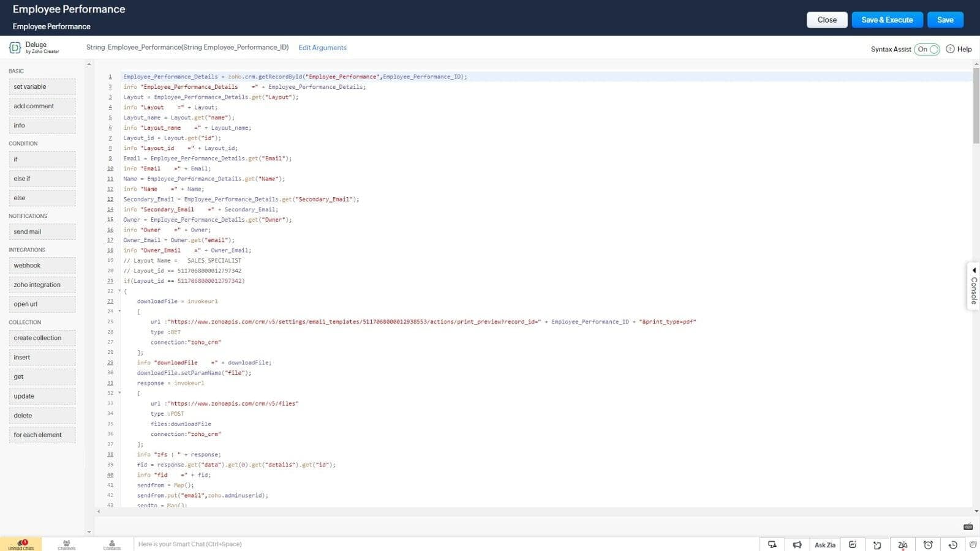Collapse code block at line 22
Screen dimensions: 980x551
pos(119,291)
